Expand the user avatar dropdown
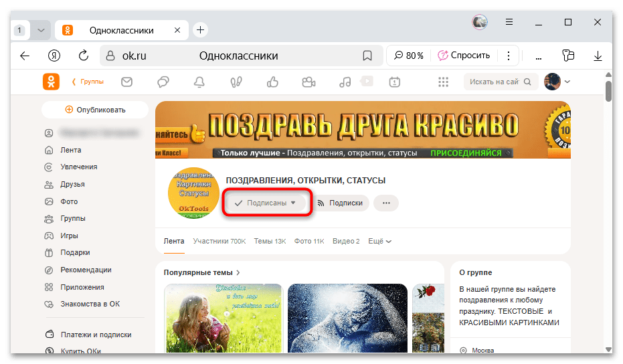The width and height of the screenshot is (623, 364). point(567,82)
